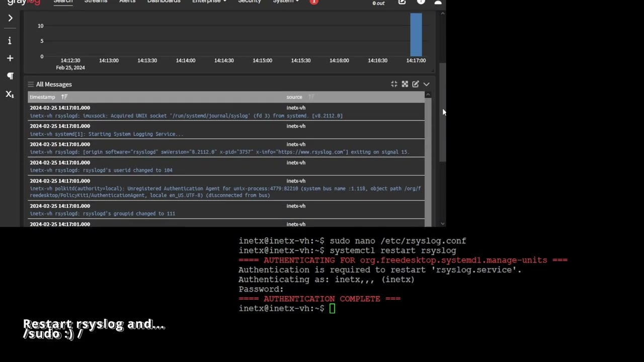The height and width of the screenshot is (362, 644).
Task: Open the 'Starting System Logging Service...' message
Action: click(x=107, y=134)
